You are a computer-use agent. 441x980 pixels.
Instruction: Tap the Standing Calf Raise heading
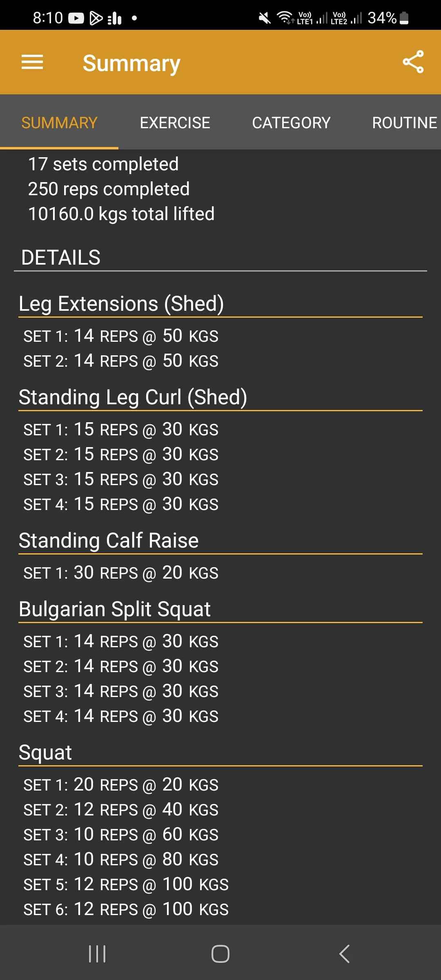click(109, 541)
